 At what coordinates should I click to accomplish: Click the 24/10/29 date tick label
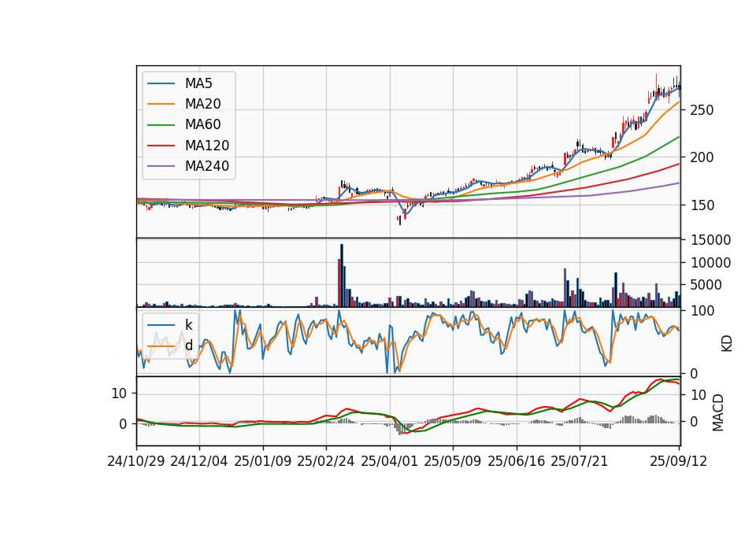click(x=136, y=461)
